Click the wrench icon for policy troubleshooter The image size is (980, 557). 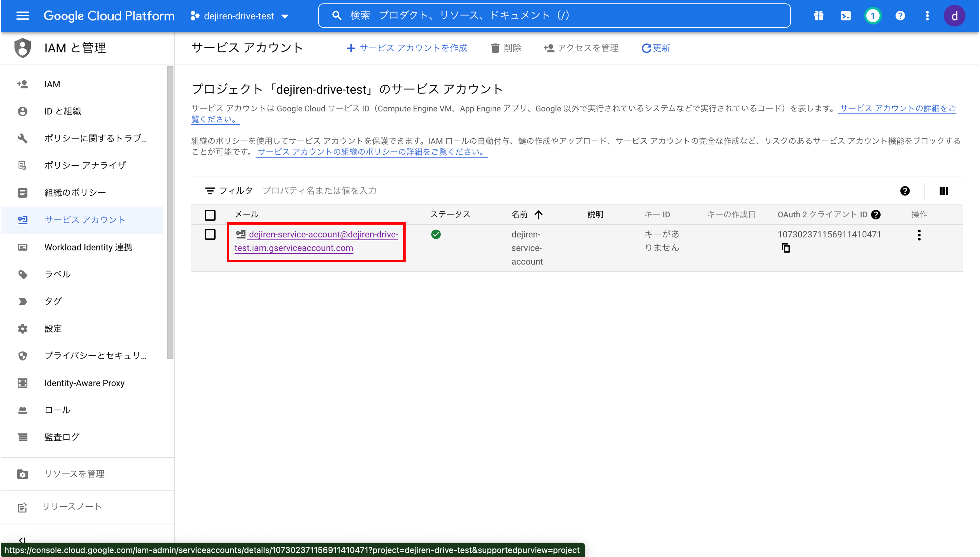click(23, 138)
